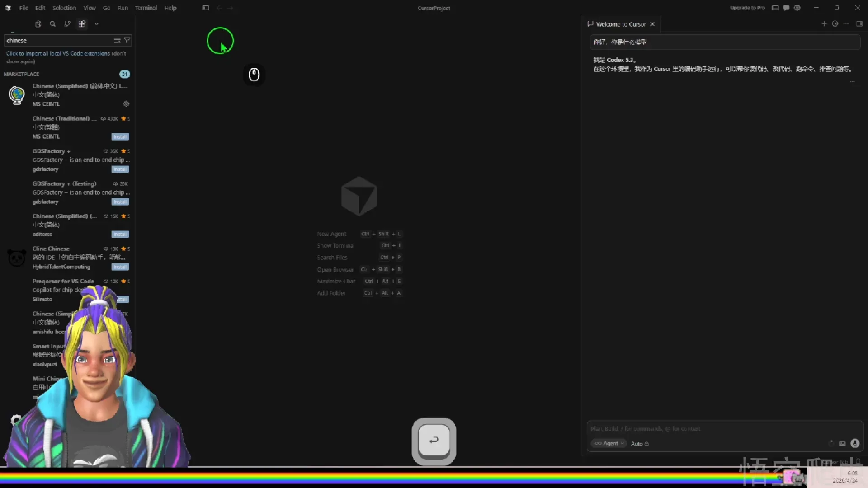
Task: Open the Search view icon
Action: (52, 24)
